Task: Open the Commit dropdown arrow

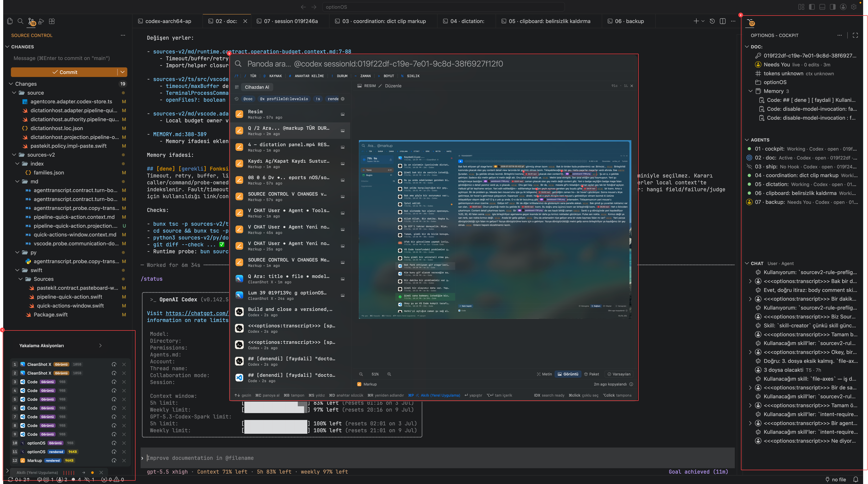Action: click(x=122, y=72)
